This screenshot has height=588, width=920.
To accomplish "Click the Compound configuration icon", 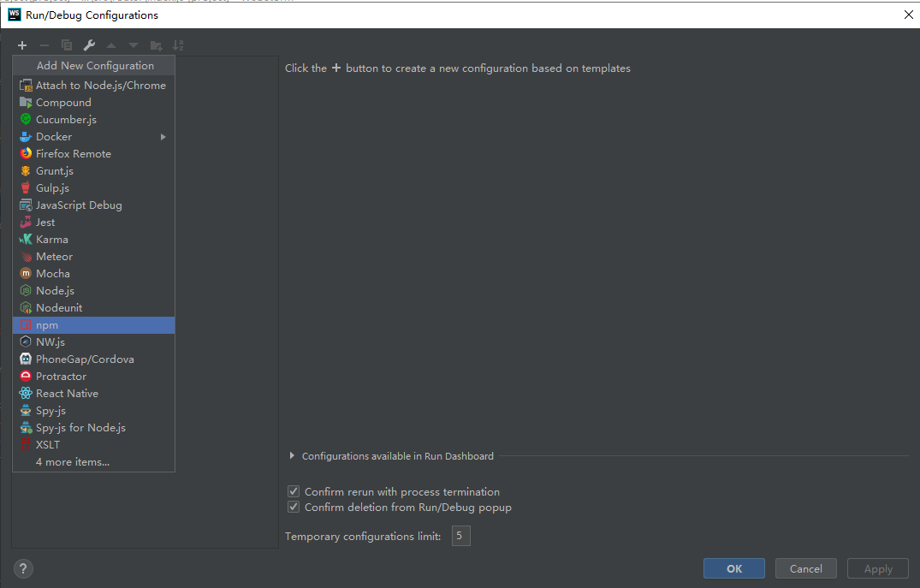I will pos(26,102).
